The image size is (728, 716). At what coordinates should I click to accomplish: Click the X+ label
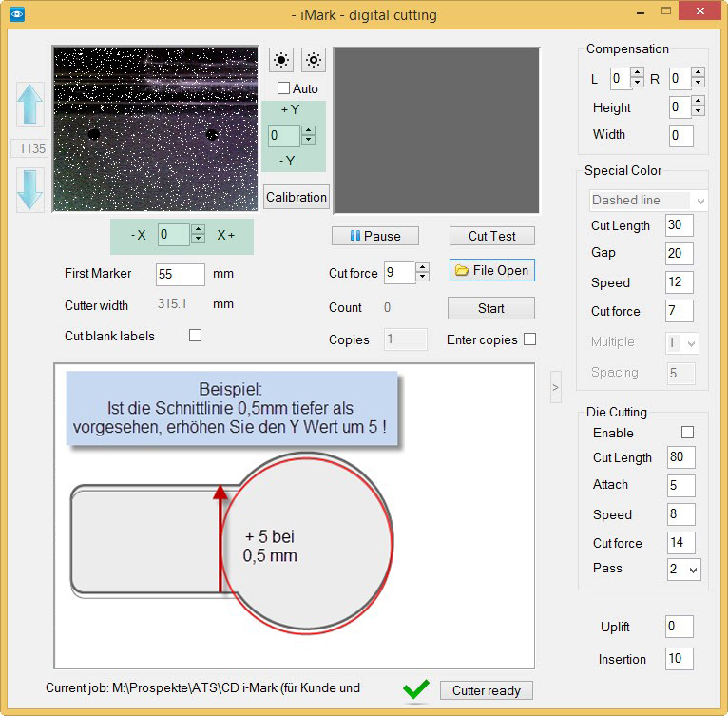(x=226, y=235)
